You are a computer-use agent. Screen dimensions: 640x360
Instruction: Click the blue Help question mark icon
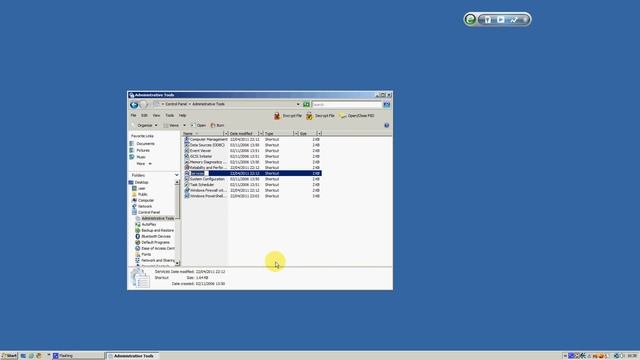(x=387, y=125)
